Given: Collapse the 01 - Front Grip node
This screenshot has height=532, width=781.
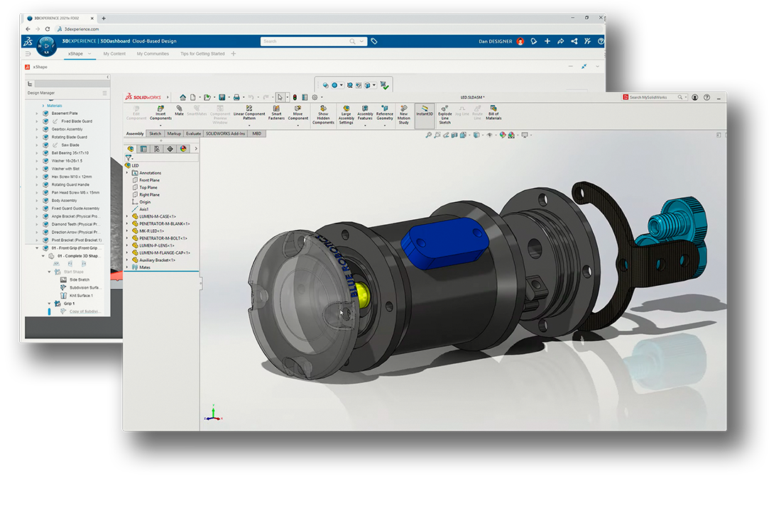Looking at the screenshot, I should coord(37,248).
